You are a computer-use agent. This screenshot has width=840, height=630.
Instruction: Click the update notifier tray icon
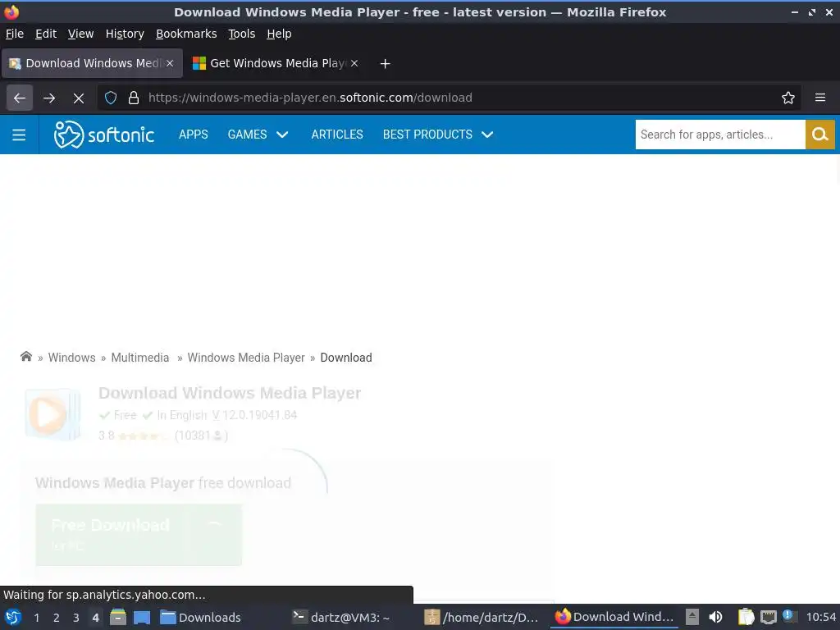coord(788,616)
